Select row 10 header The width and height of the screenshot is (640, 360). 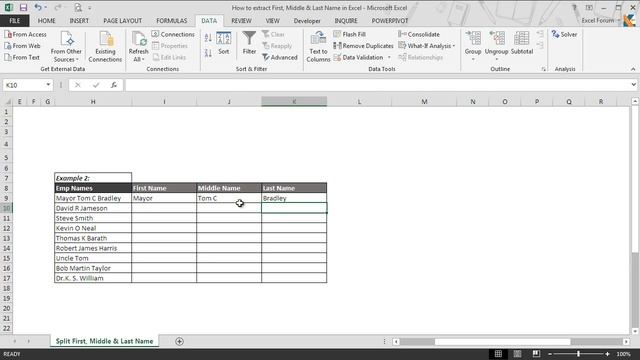pyautogui.click(x=6, y=208)
